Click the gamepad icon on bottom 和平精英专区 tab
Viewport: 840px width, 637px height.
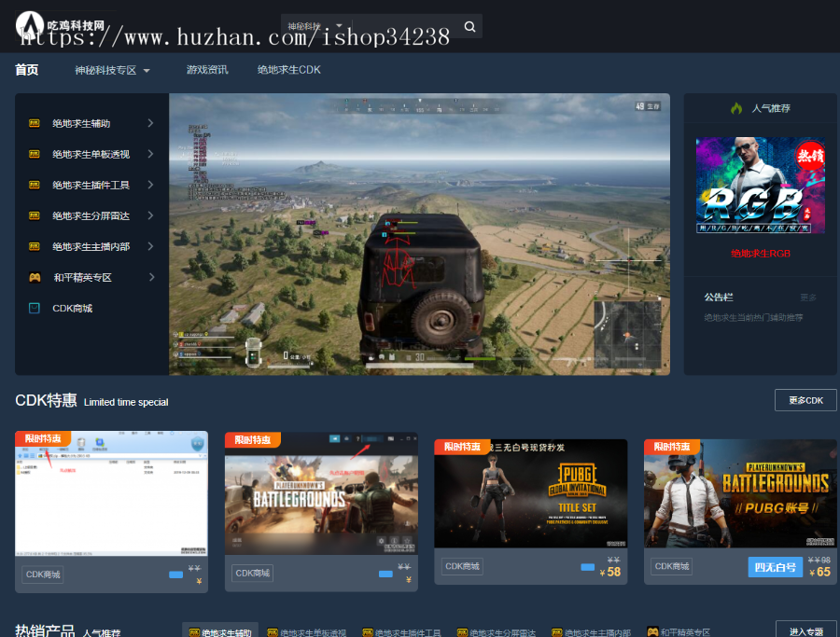(x=652, y=632)
